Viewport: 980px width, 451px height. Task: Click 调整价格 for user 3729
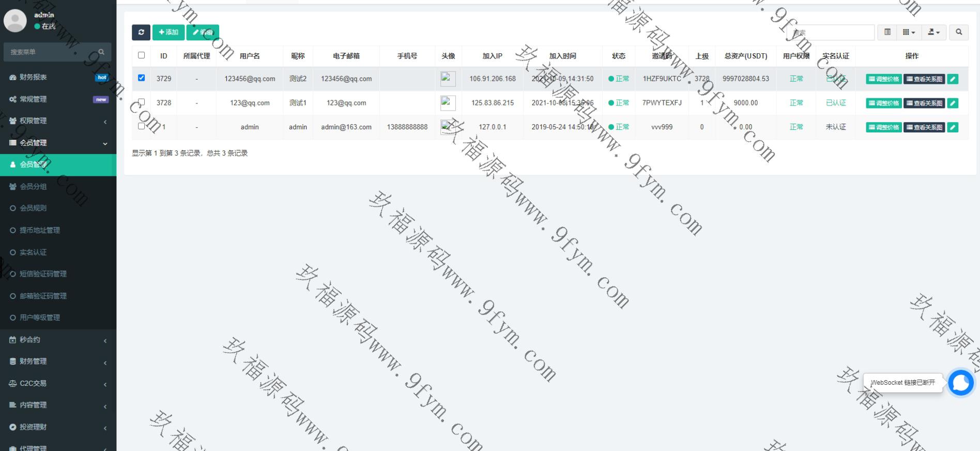click(884, 79)
